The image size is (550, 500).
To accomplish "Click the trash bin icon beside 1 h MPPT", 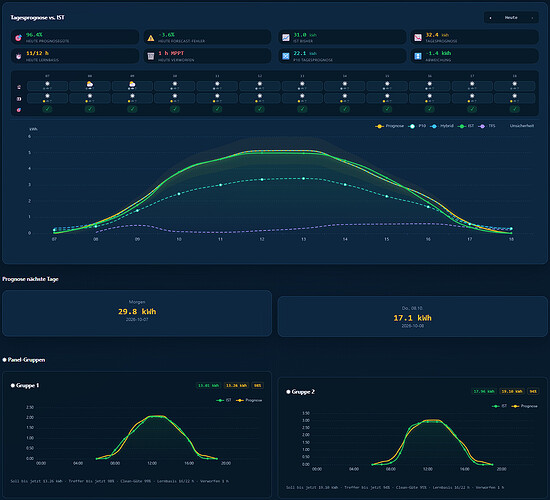I will tap(151, 56).
